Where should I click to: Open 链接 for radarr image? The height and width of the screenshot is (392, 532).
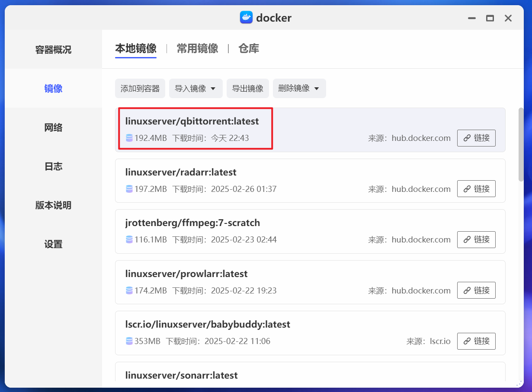tap(476, 189)
